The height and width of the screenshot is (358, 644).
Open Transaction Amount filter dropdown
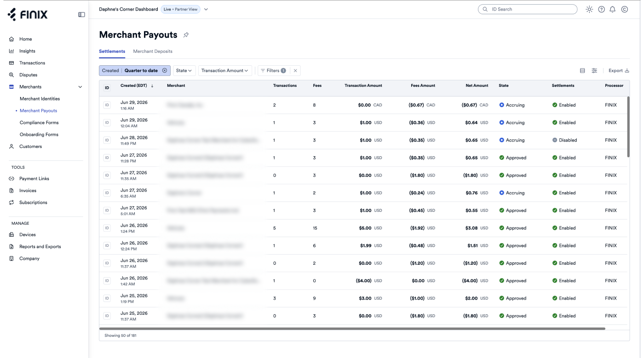pos(225,71)
